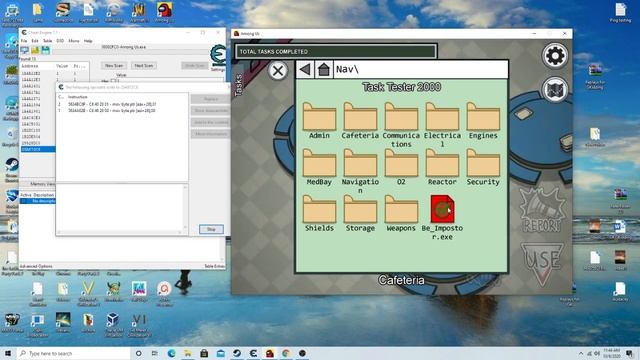Select the first instruction row in opcodes list
640x360 pixels.
(122, 104)
